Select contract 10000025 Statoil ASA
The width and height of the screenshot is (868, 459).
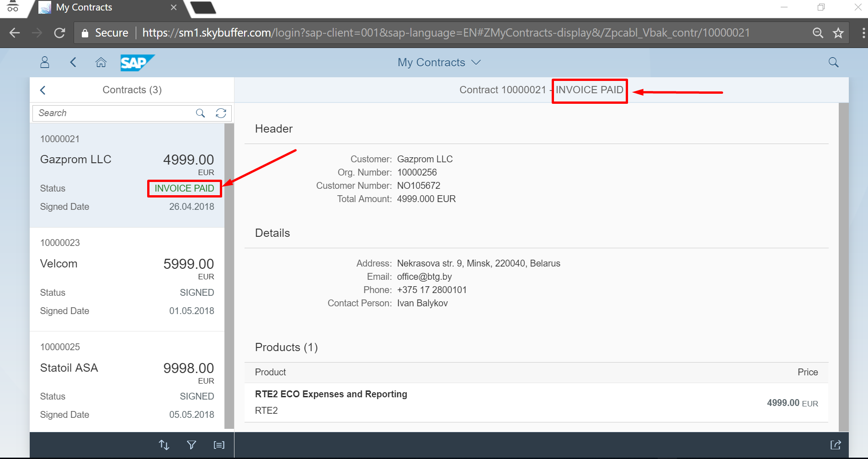127,381
